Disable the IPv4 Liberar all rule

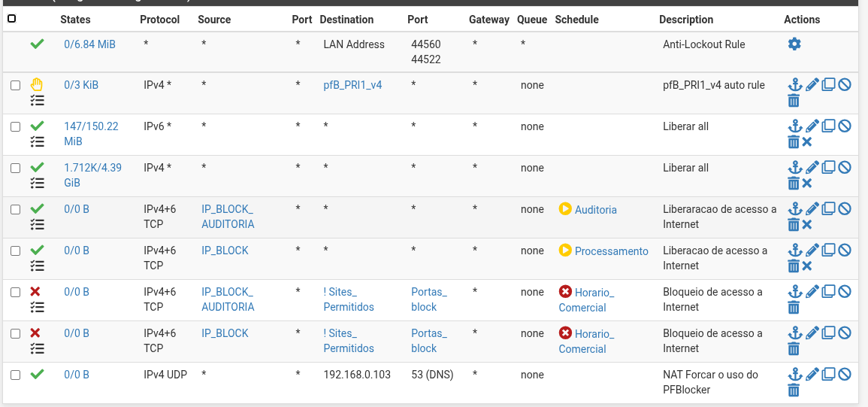point(844,168)
